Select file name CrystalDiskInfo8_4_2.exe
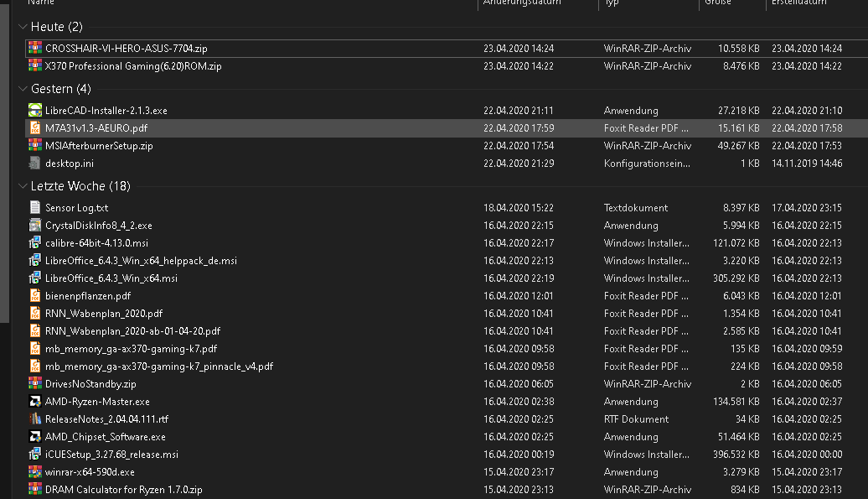This screenshot has width=868, height=499. (x=99, y=226)
